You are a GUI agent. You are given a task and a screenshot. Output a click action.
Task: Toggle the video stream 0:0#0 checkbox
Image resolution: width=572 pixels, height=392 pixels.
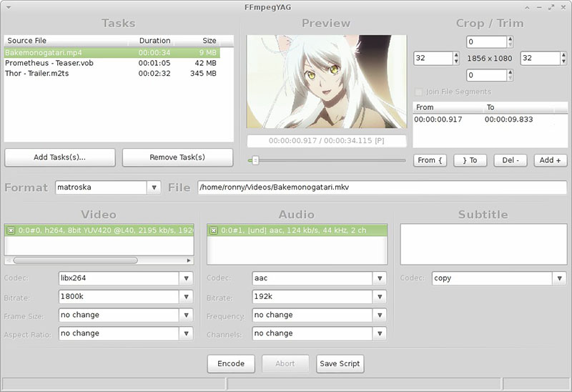(10, 230)
